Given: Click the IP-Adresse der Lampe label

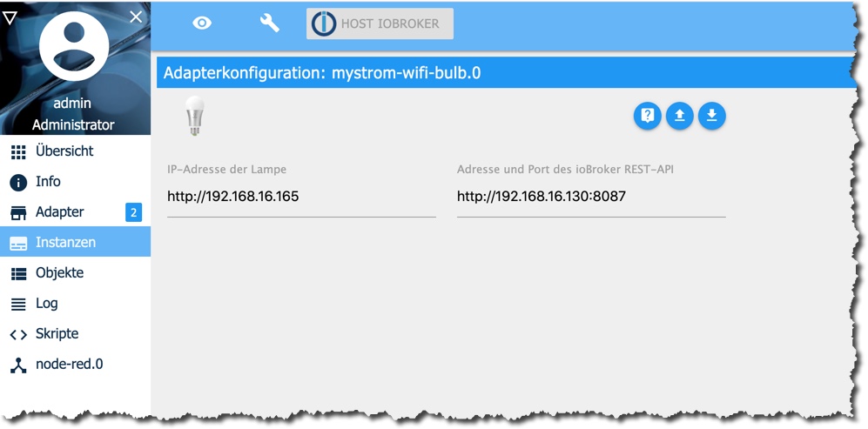Looking at the screenshot, I should [227, 170].
